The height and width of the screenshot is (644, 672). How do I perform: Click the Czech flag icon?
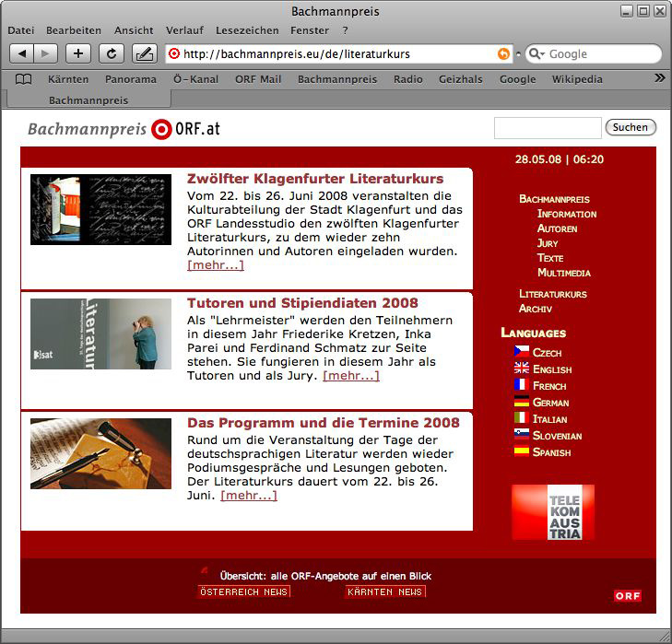[522, 352]
